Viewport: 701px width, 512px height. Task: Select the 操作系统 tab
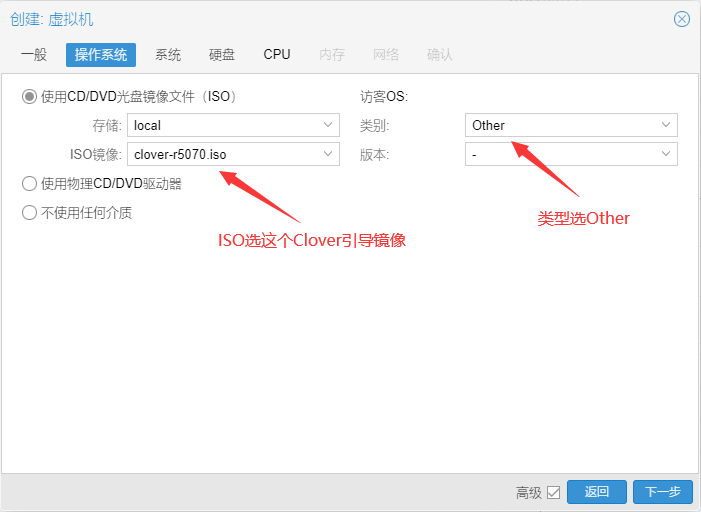tap(101, 54)
